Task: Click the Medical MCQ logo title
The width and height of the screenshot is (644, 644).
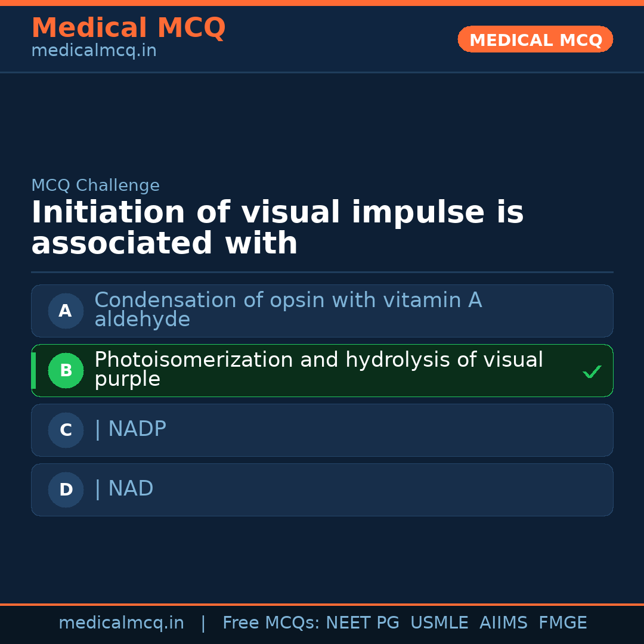Action: tap(128, 28)
